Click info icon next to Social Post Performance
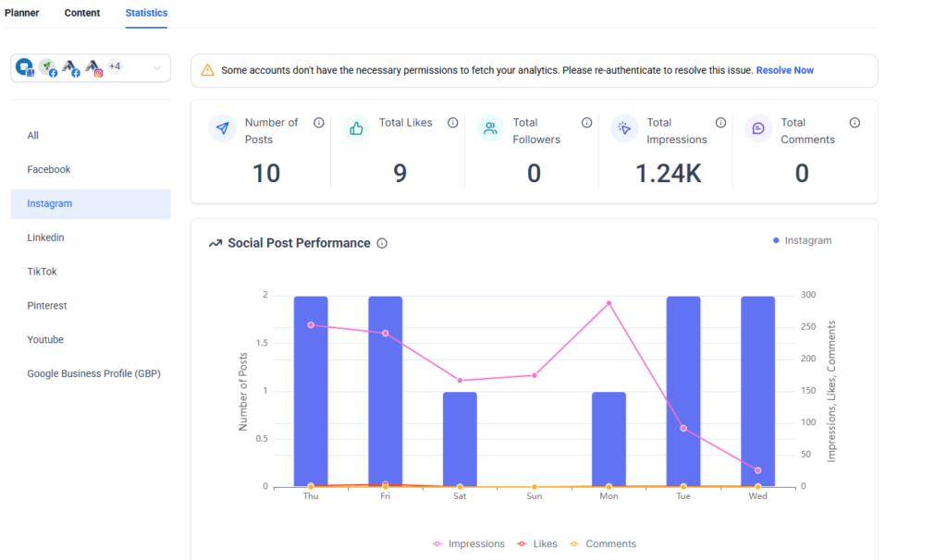This screenshot has height=560, width=947. pyautogui.click(x=382, y=243)
